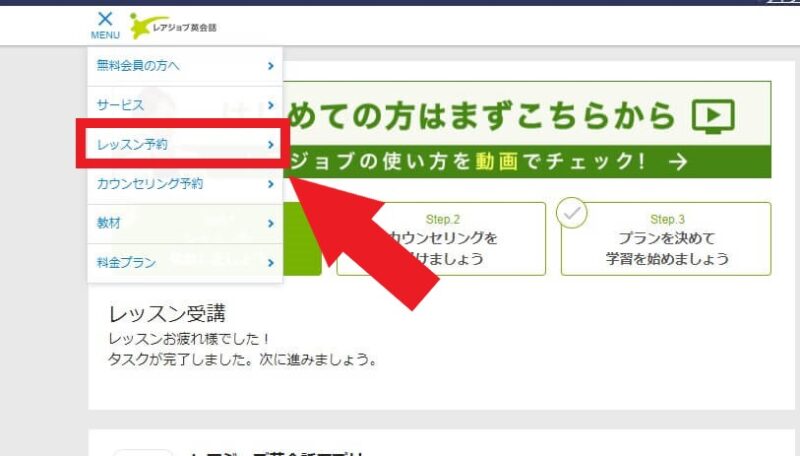Click the chevron next to 料金プラン
Screen dimensions: 800x456
click(271, 263)
